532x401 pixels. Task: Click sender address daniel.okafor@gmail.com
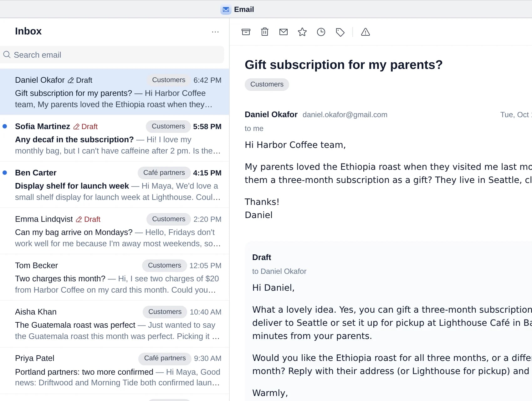coord(345,115)
